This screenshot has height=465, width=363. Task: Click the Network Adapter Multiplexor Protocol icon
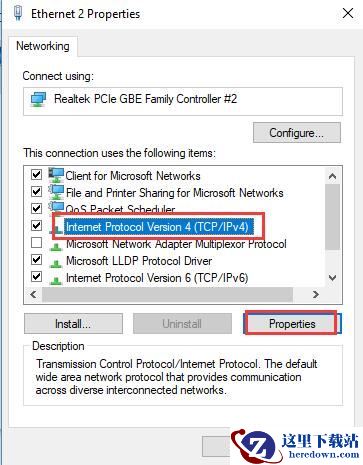point(56,245)
